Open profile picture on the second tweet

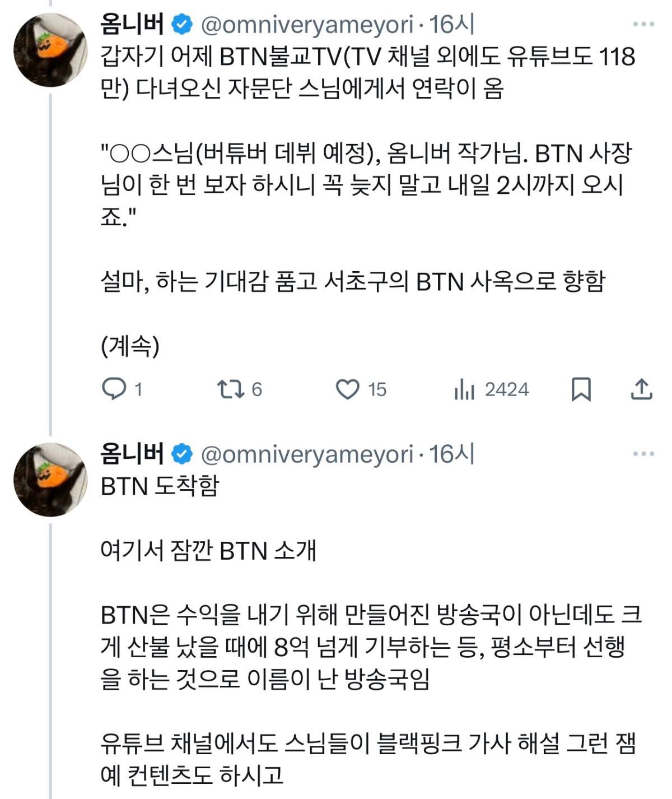(x=51, y=480)
